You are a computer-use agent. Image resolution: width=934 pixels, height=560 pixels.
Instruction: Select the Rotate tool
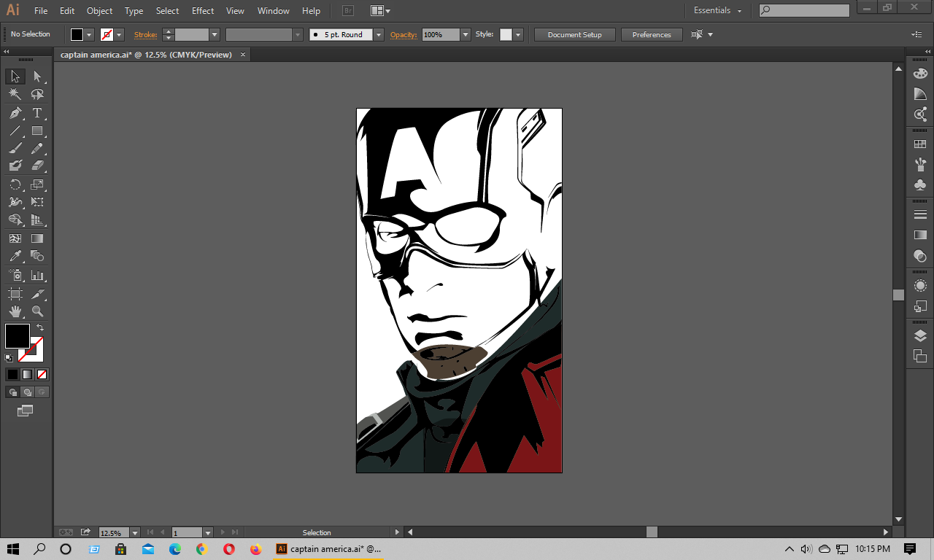pos(15,184)
